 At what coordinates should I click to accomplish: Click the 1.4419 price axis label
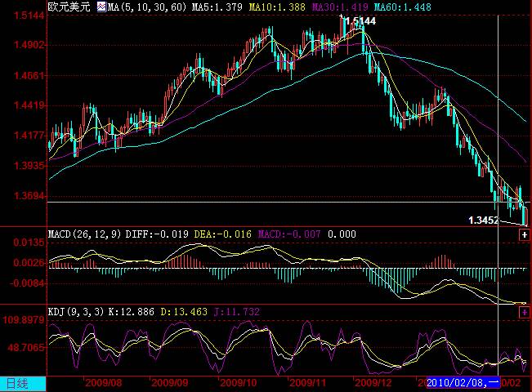click(x=29, y=105)
